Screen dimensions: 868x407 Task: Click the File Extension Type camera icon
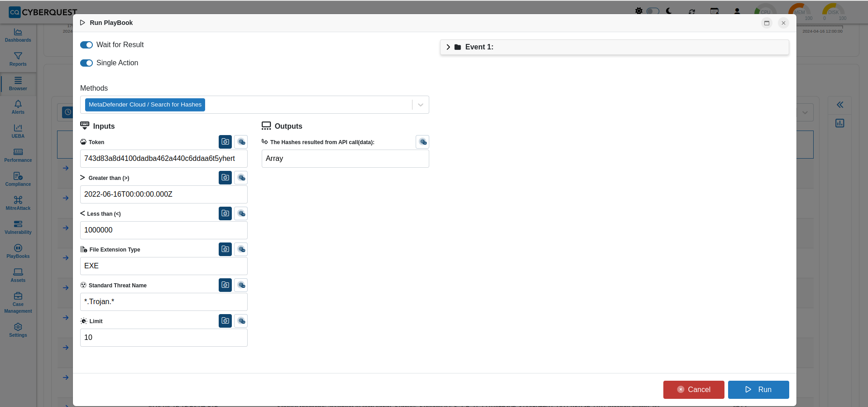point(225,249)
